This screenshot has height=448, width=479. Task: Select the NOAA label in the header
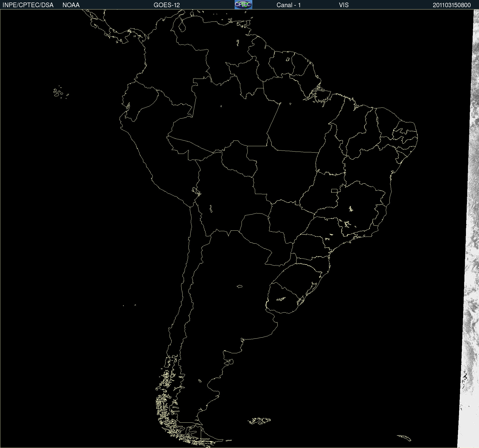point(71,5)
